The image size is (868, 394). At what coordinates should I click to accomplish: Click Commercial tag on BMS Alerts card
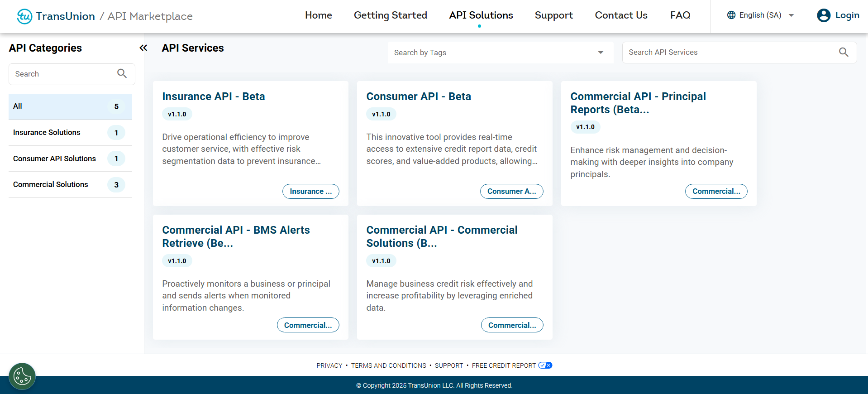click(x=308, y=325)
